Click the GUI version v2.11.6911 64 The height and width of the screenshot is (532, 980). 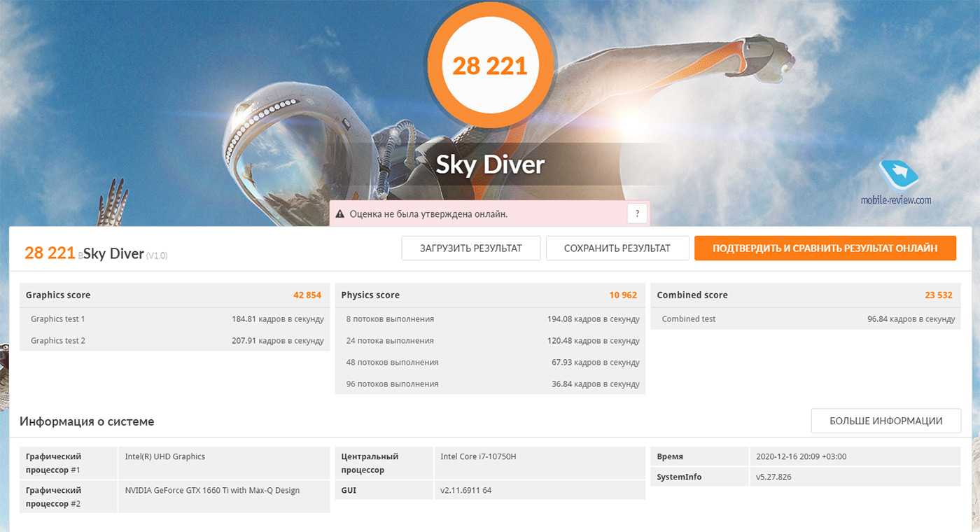pyautogui.click(x=540, y=490)
